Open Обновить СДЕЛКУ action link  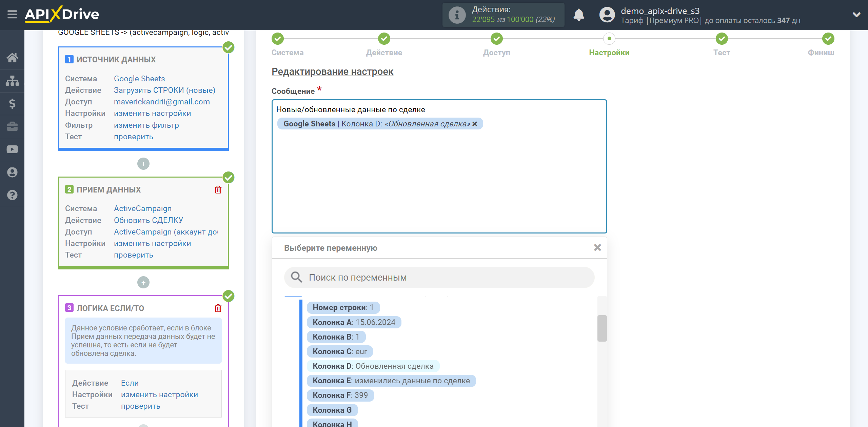[x=148, y=220]
